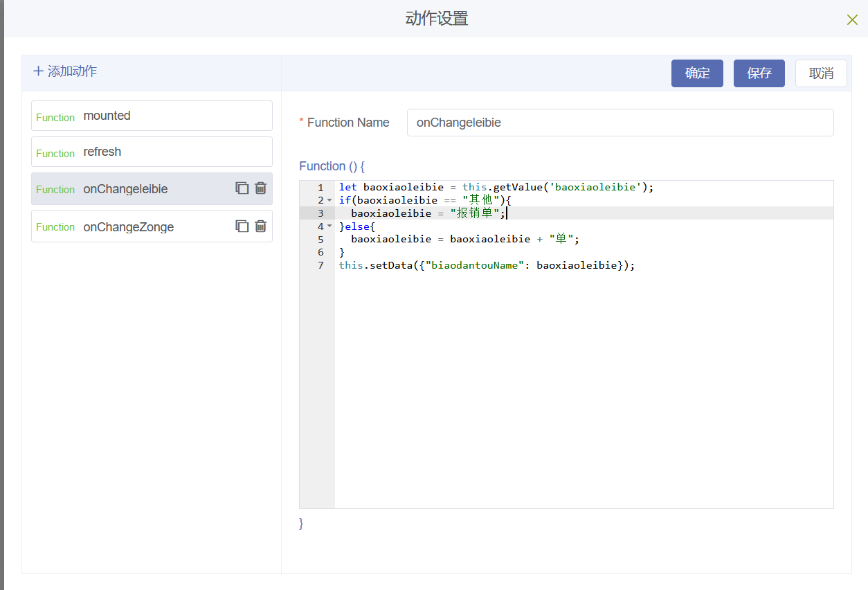Viewport: 868px width, 590px height.
Task: Click the Function Name label
Action: tap(348, 123)
